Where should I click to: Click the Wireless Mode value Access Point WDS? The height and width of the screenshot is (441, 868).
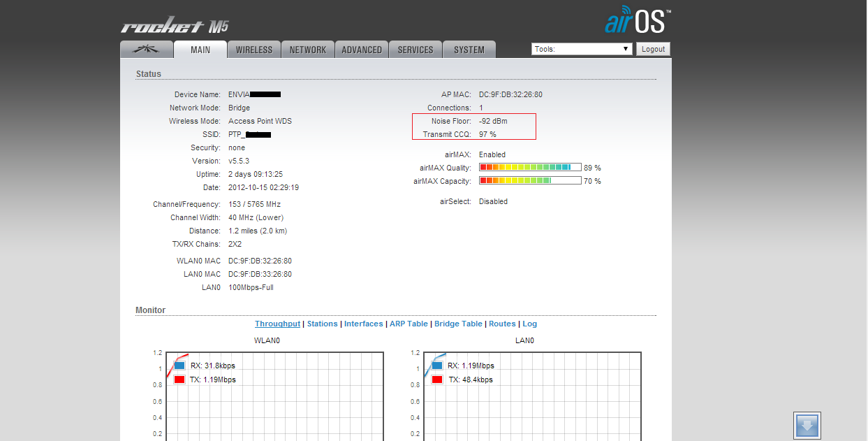(x=260, y=121)
